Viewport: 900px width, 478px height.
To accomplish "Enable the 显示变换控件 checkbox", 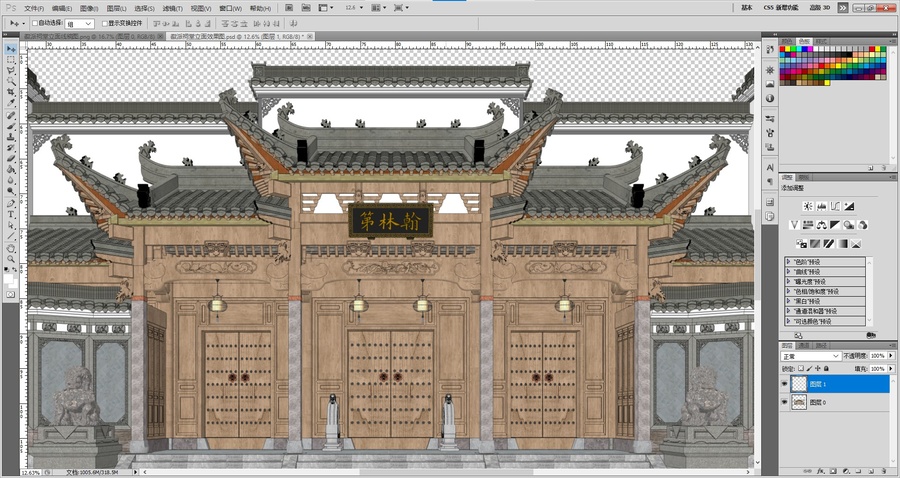I will (104, 24).
